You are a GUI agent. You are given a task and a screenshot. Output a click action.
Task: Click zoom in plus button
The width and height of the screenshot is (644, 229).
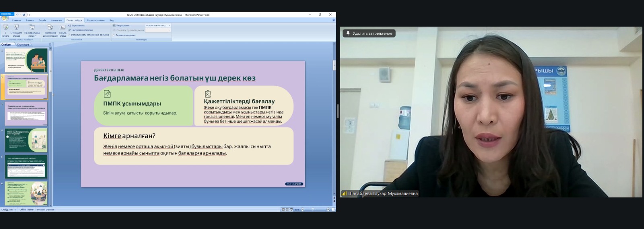328,209
